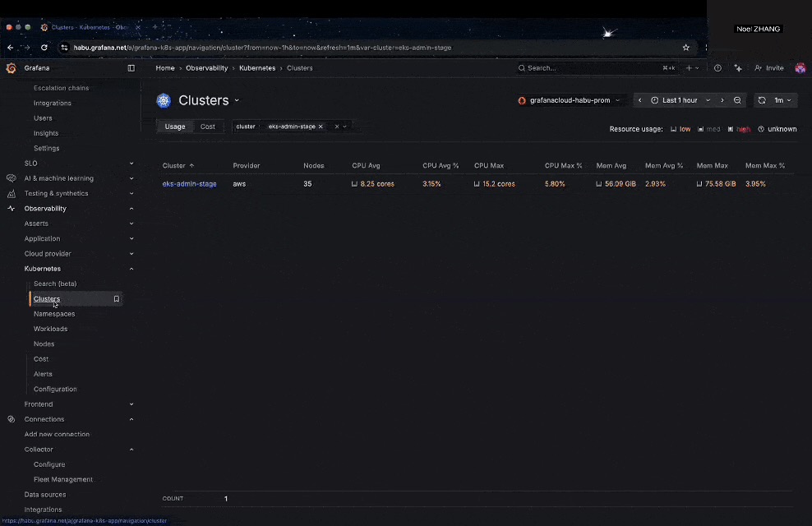
Task: Click the Invite button
Action: (x=769, y=68)
